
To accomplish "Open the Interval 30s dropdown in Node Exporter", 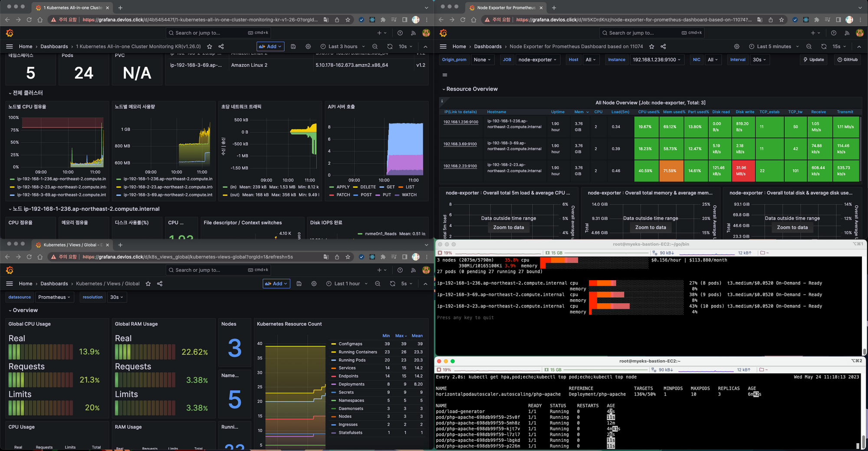I will 759,60.
